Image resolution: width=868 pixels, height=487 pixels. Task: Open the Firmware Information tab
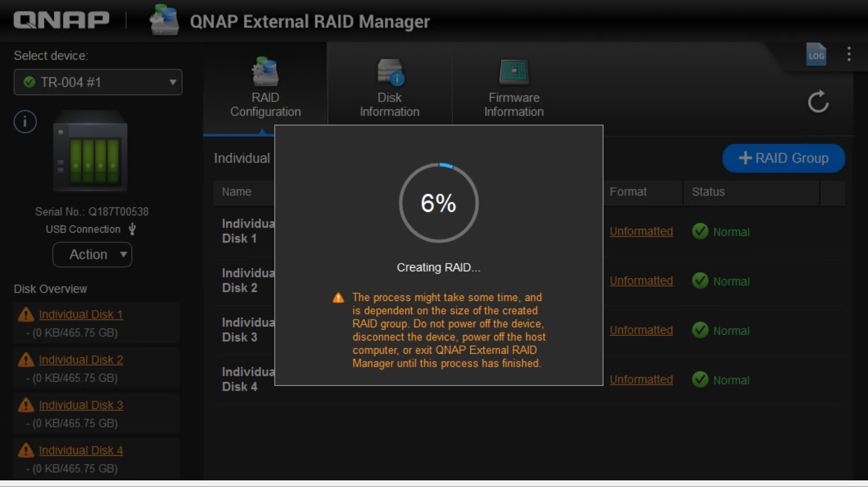pyautogui.click(x=514, y=89)
